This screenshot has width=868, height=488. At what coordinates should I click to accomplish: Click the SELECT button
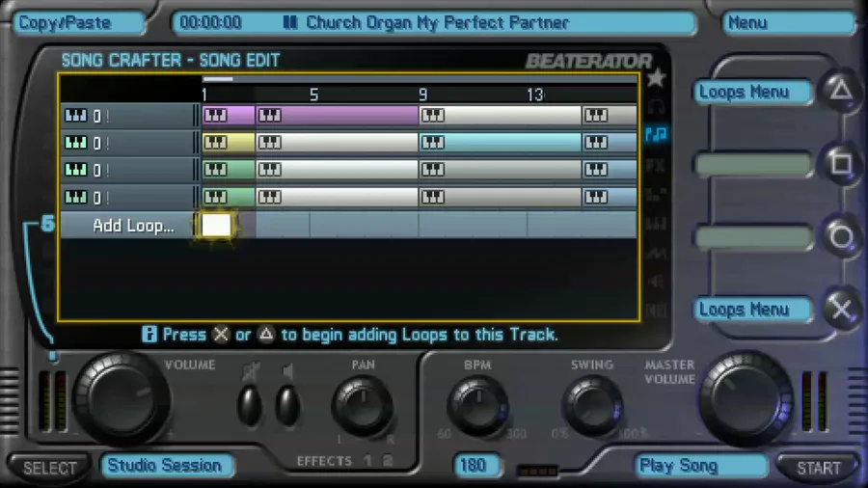(x=49, y=468)
